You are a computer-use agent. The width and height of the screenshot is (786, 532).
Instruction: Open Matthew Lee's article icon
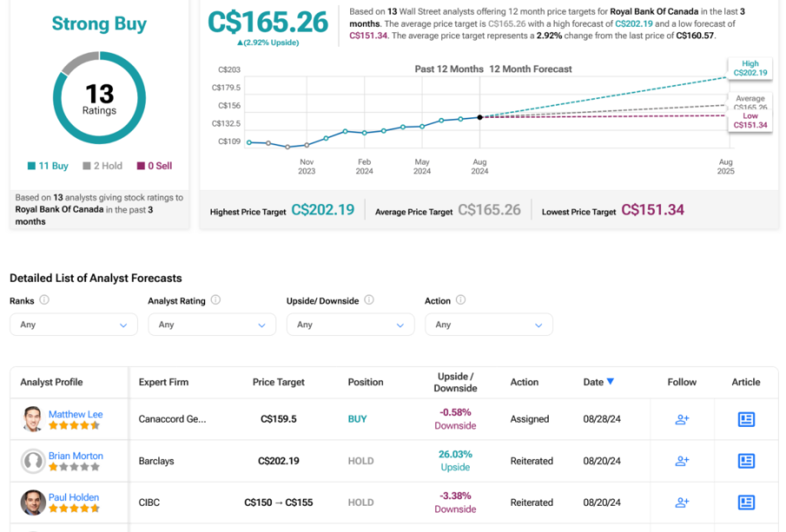tap(746, 419)
